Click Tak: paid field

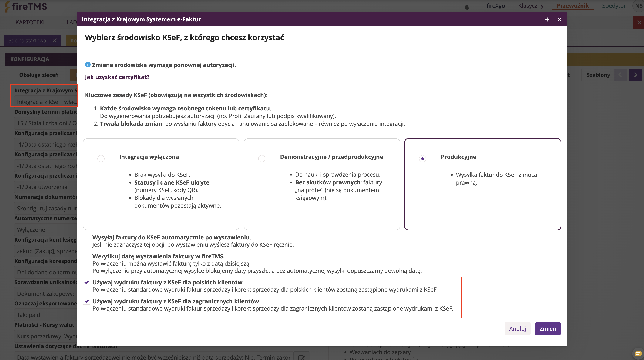point(46,315)
